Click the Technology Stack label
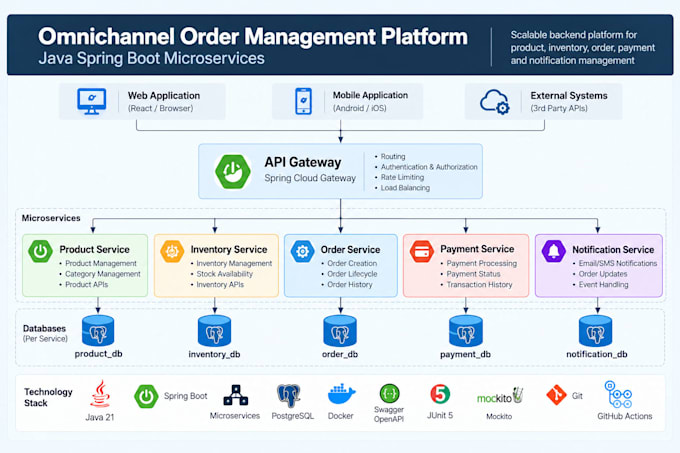Screen dimensions: 680x453 pyautogui.click(x=48, y=397)
